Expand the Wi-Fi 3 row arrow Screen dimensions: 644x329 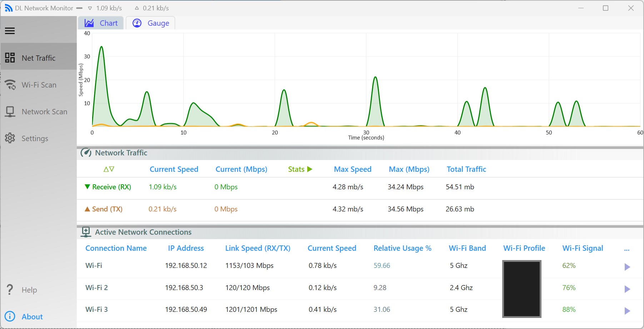click(x=627, y=311)
